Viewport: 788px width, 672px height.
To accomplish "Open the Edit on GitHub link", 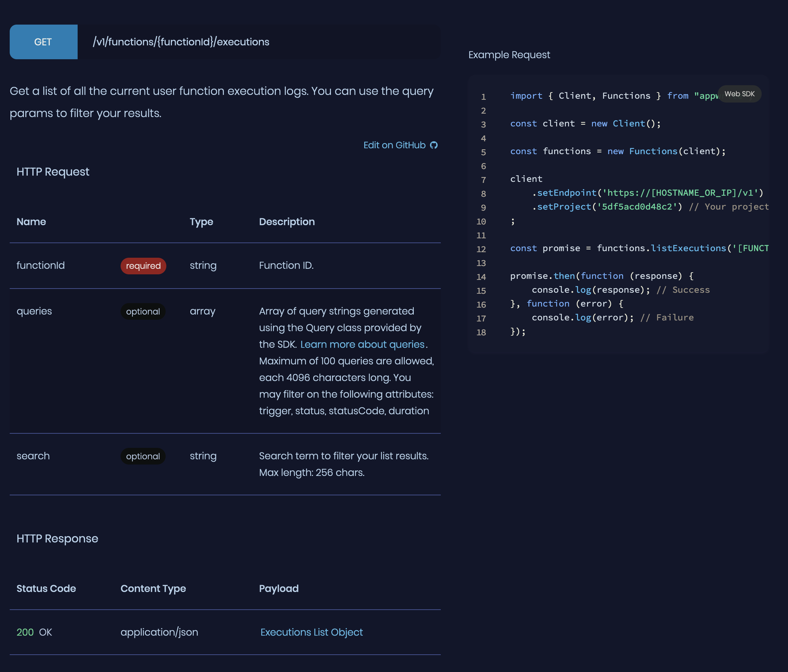I will pyautogui.click(x=394, y=145).
